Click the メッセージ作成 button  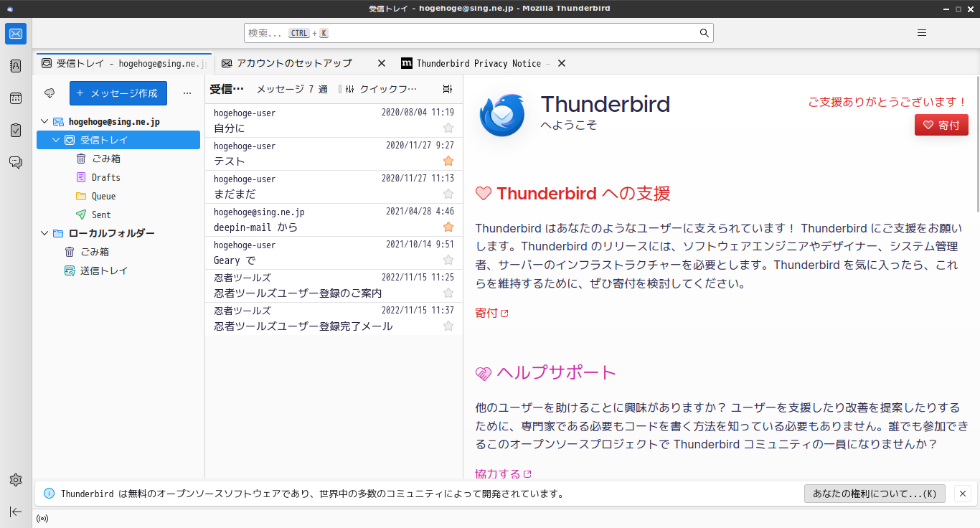118,93
